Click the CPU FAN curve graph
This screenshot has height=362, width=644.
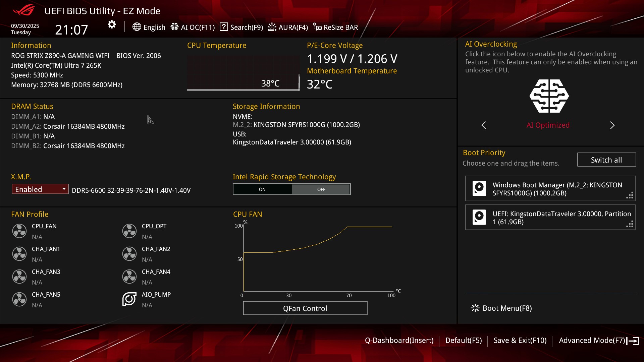click(317, 258)
